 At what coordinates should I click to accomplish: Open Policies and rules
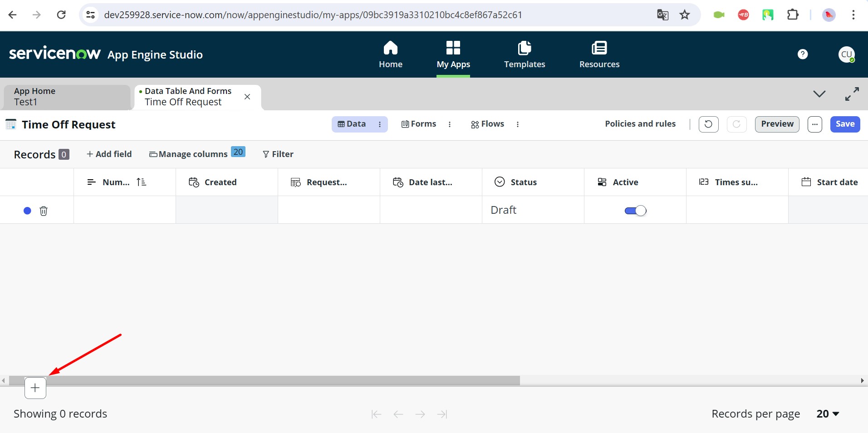640,124
